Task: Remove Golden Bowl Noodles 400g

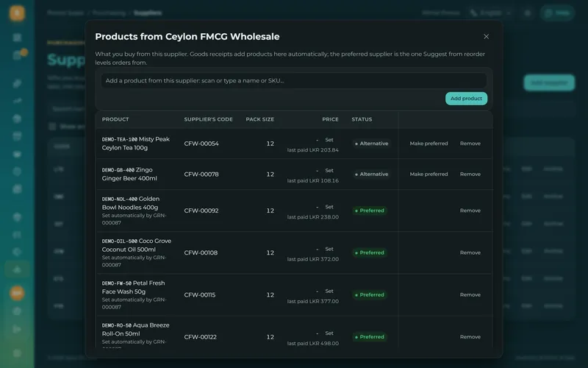Action: (470, 210)
